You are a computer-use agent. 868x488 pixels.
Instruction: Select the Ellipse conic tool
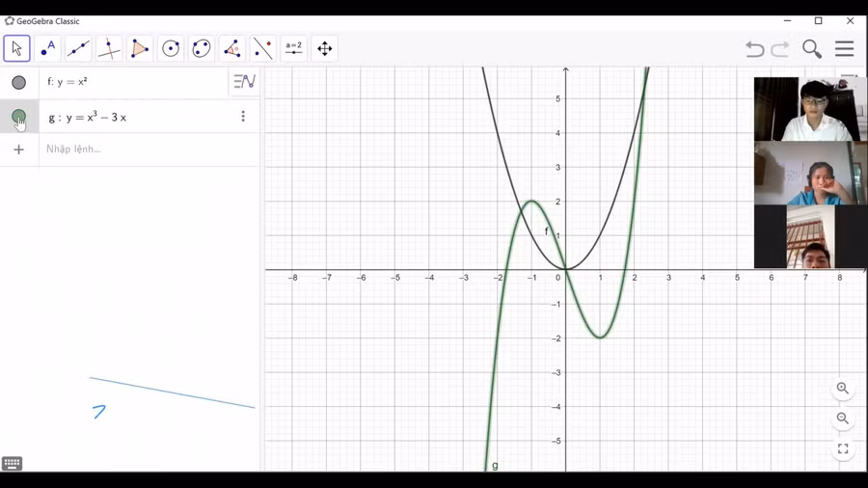[202, 48]
